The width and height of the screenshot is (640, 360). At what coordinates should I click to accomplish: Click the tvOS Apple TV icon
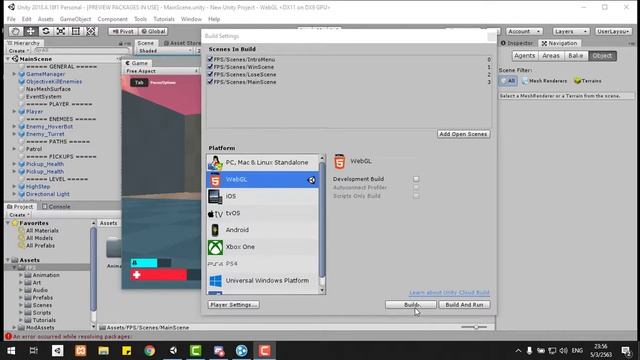215,213
